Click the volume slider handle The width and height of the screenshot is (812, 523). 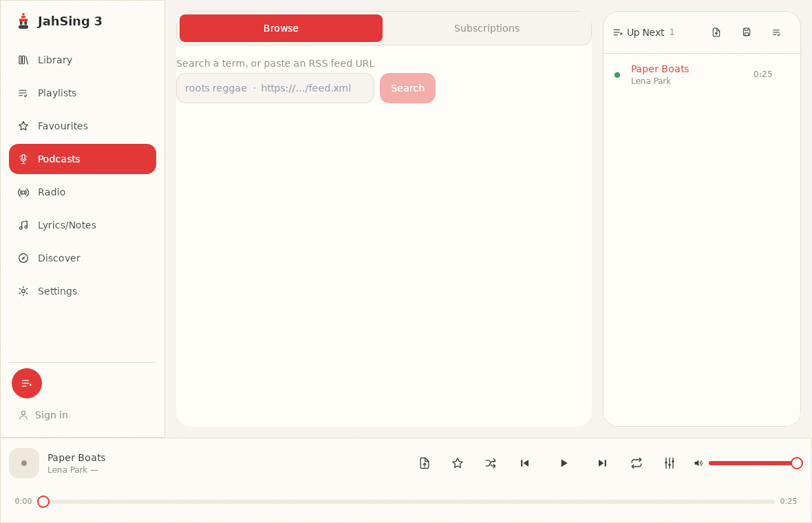pyautogui.click(x=797, y=463)
